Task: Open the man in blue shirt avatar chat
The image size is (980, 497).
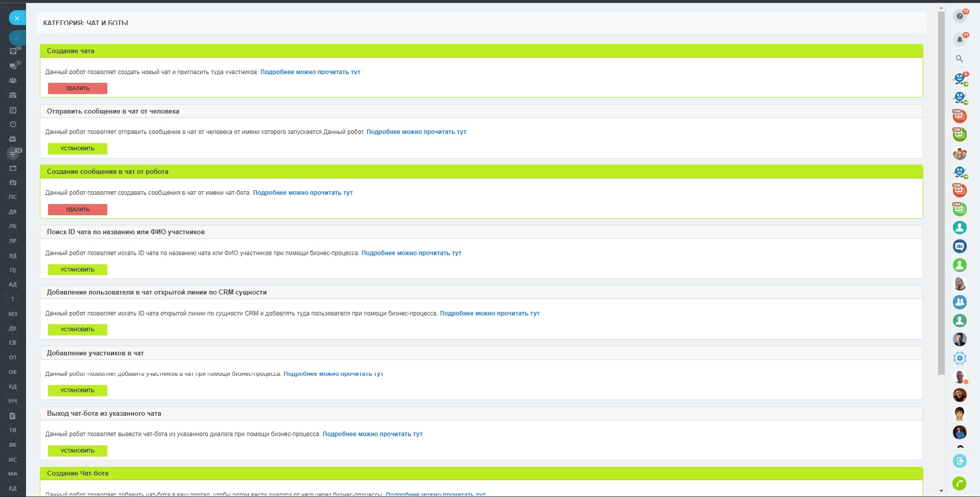Action: point(960,432)
